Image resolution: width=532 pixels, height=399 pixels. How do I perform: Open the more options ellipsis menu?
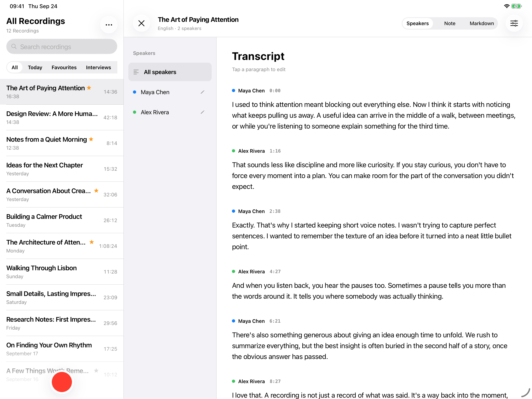pos(109,25)
